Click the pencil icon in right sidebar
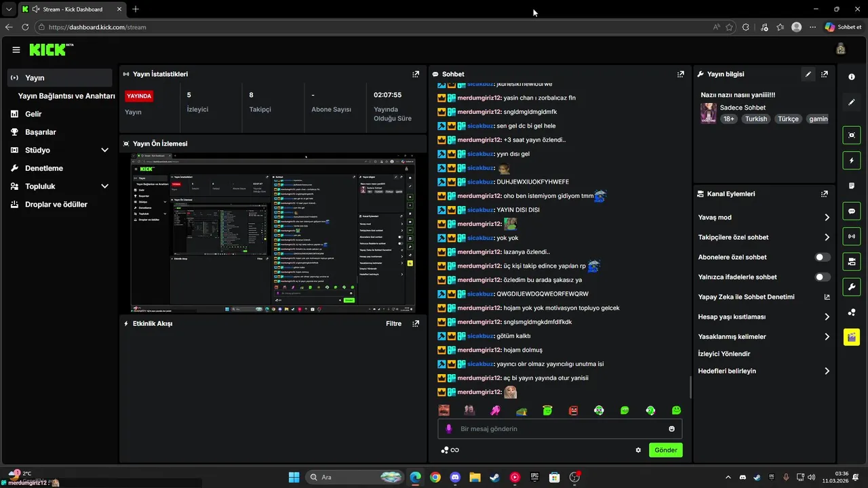868x488 pixels. click(852, 102)
